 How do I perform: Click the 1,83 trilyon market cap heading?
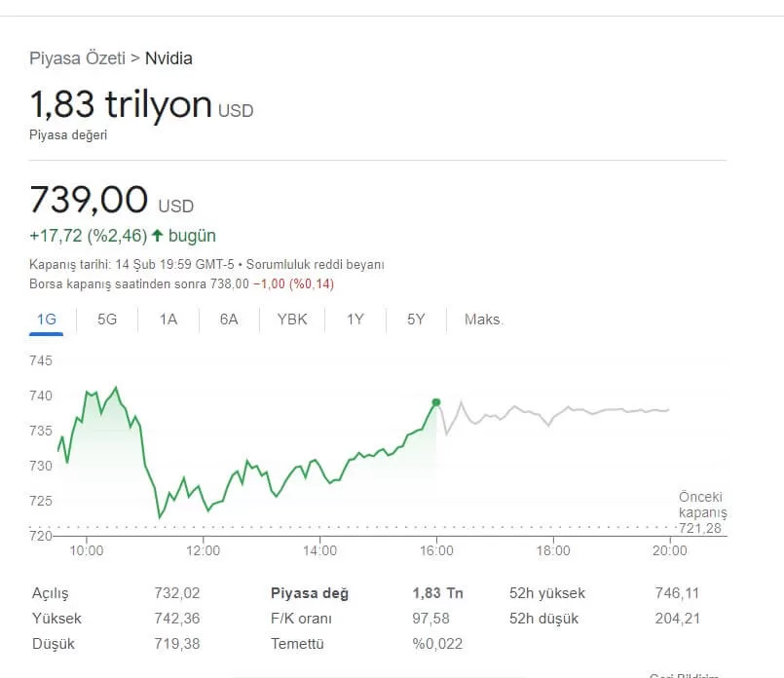pos(121,104)
